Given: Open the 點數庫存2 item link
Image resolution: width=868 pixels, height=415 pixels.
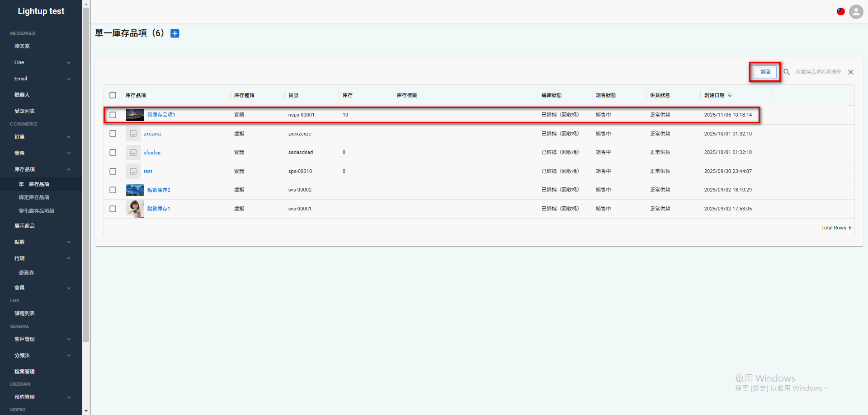Looking at the screenshot, I should pyautogui.click(x=159, y=190).
